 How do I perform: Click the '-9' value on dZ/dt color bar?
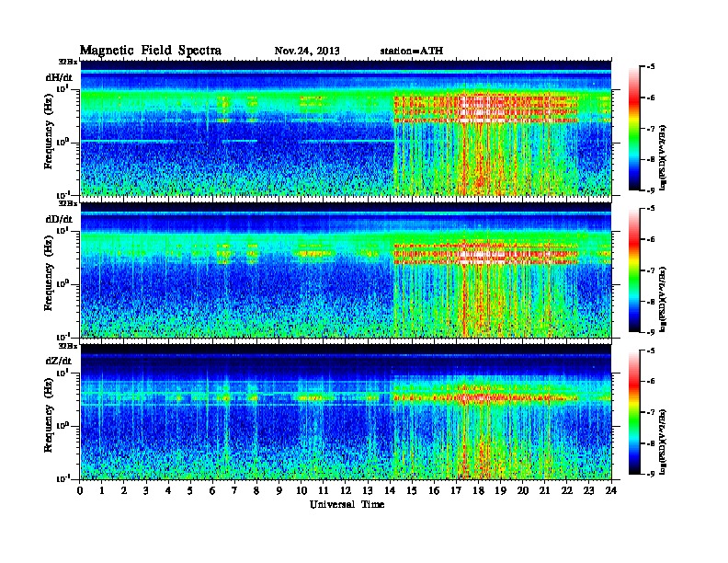[651, 474]
